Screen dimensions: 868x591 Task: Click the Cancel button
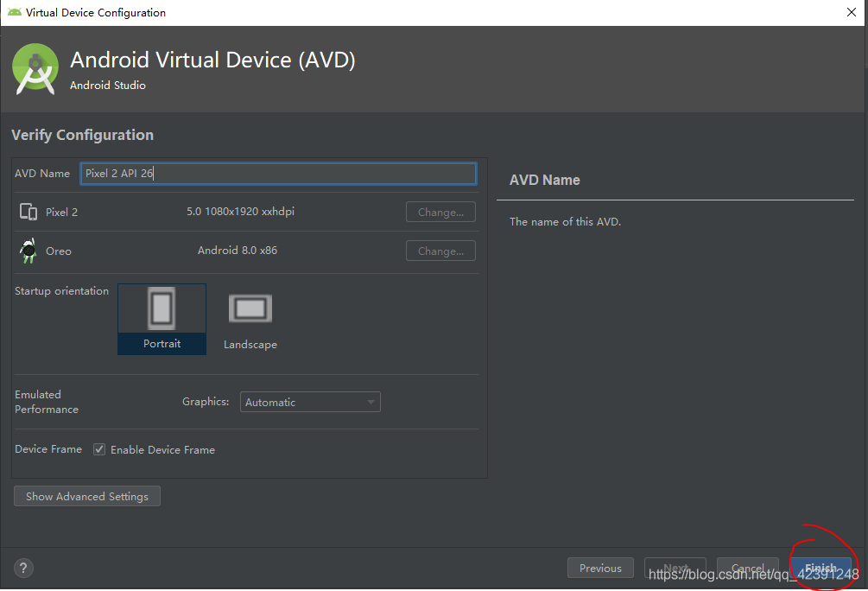747,568
